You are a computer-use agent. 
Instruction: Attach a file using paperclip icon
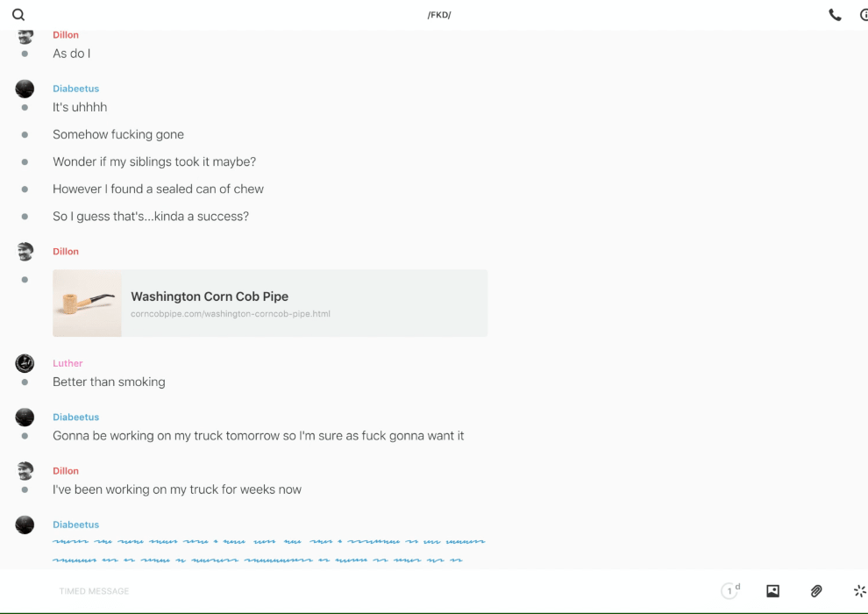point(816,591)
